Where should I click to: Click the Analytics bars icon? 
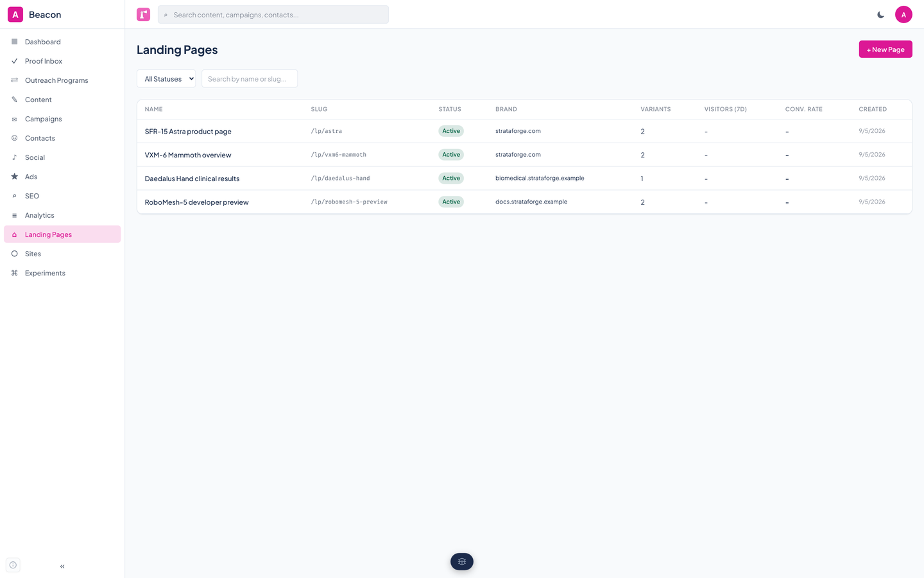point(14,215)
